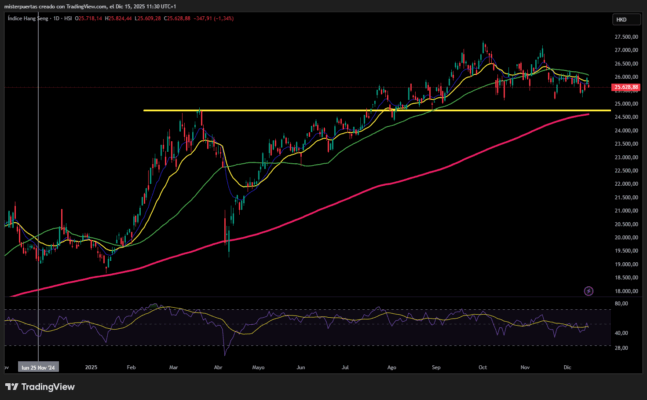Click the Mar month marker on time axis

point(173,367)
